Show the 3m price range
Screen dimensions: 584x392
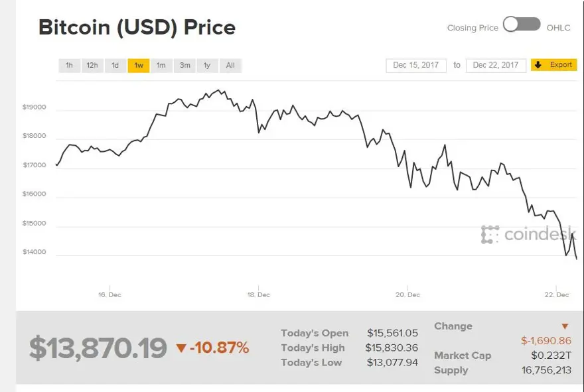pos(184,66)
